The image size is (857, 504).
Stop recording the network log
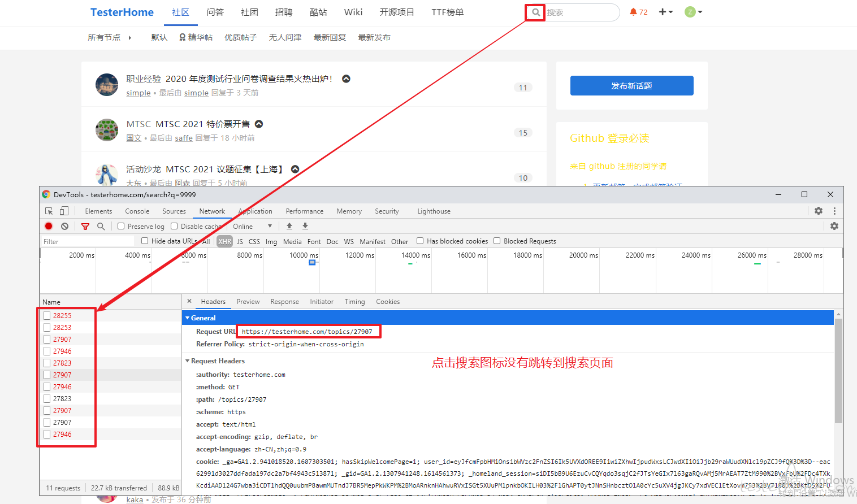tap(49, 226)
